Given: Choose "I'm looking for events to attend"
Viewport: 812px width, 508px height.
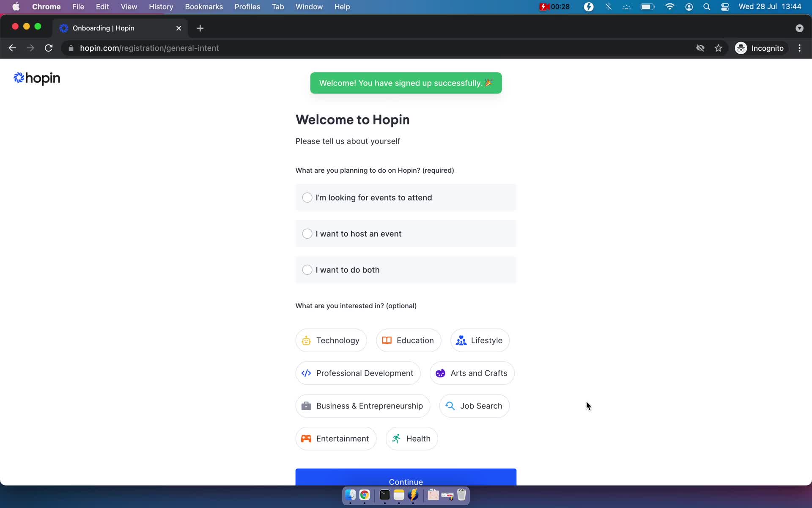Looking at the screenshot, I should (x=406, y=198).
